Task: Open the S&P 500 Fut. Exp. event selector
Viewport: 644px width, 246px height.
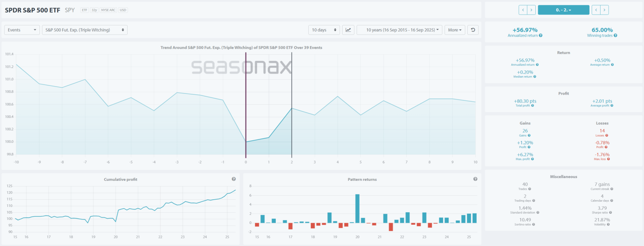Action: [85, 30]
